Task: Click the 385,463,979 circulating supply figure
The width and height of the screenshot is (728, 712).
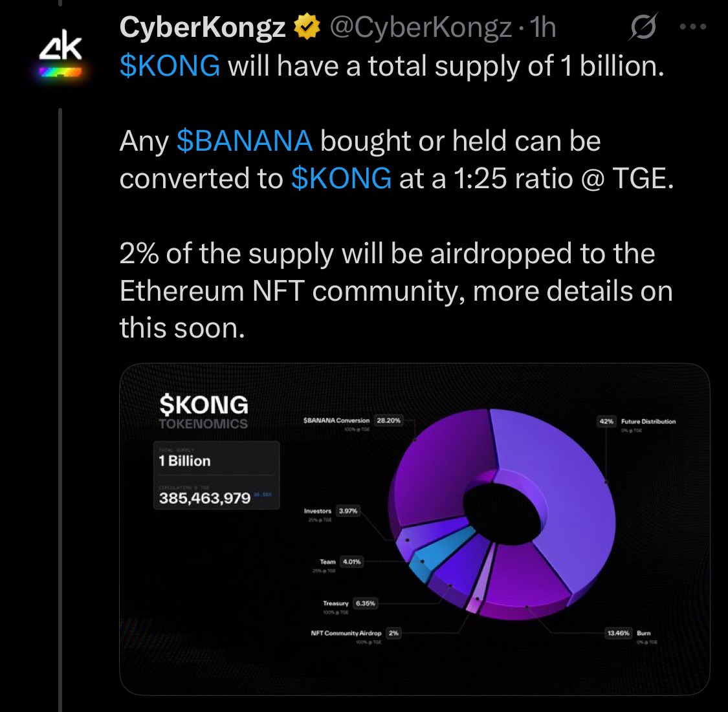Action: (x=204, y=498)
